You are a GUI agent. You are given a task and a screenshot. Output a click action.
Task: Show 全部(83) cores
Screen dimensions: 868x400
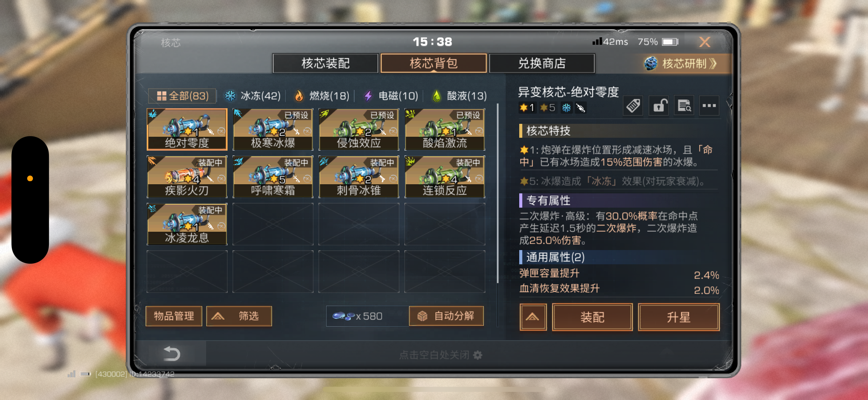(x=182, y=96)
